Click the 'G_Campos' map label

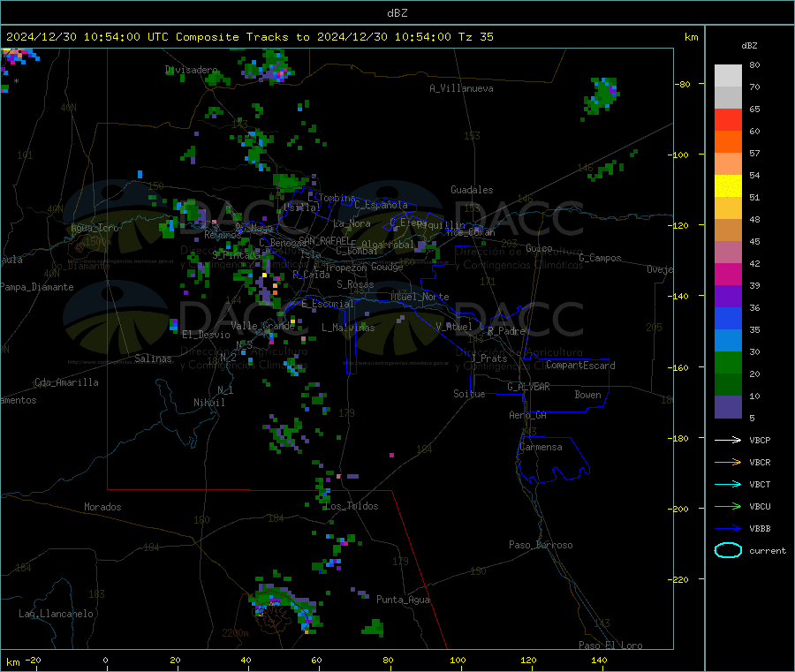pyautogui.click(x=600, y=258)
